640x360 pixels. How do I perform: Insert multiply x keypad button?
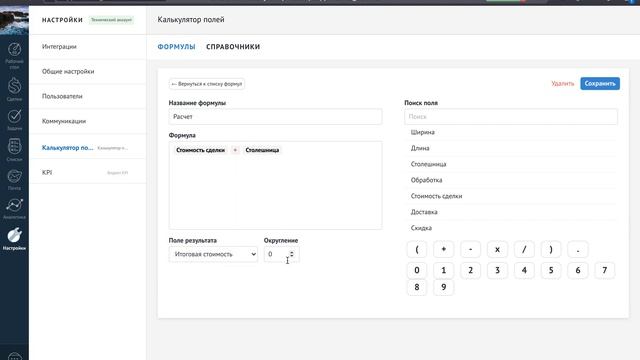click(497, 249)
